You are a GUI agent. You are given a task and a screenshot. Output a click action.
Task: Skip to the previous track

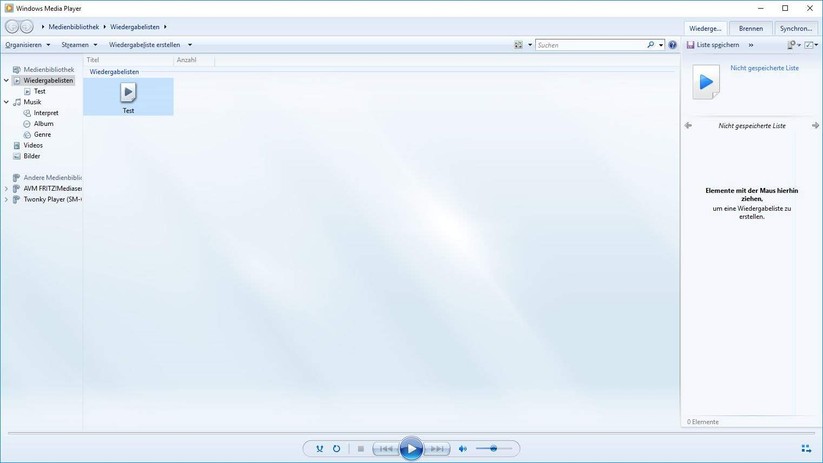[x=385, y=449]
